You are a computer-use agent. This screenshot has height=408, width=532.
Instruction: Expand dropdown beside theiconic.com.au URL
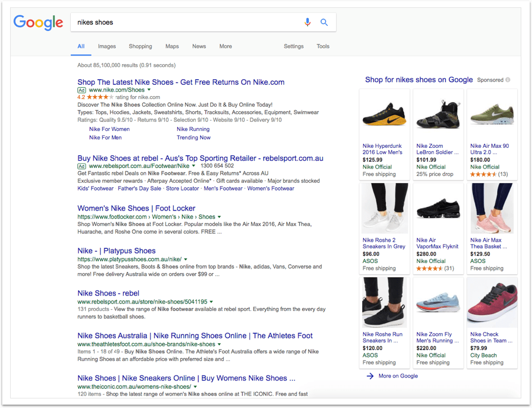(195, 387)
